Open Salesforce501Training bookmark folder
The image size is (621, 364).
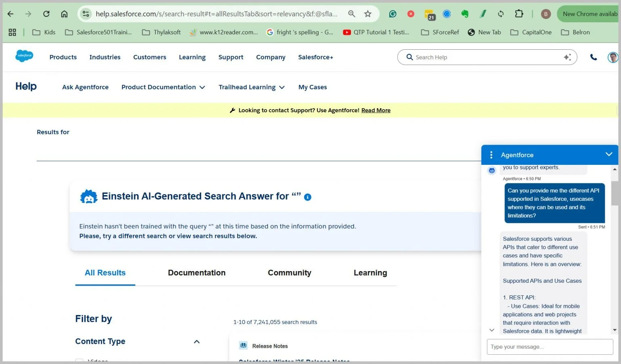(98, 32)
